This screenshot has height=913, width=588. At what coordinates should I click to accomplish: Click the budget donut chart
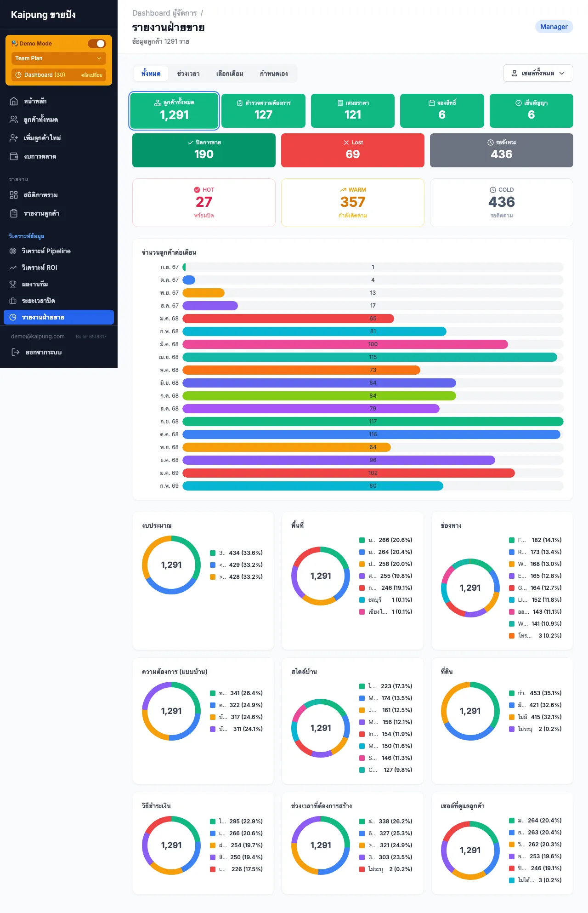coord(171,565)
